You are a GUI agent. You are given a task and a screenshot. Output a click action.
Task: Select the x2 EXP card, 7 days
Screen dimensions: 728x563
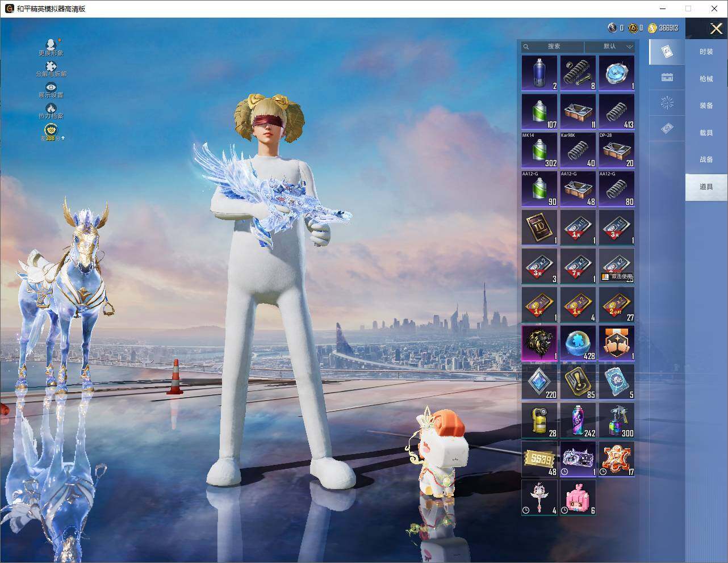[578, 266]
